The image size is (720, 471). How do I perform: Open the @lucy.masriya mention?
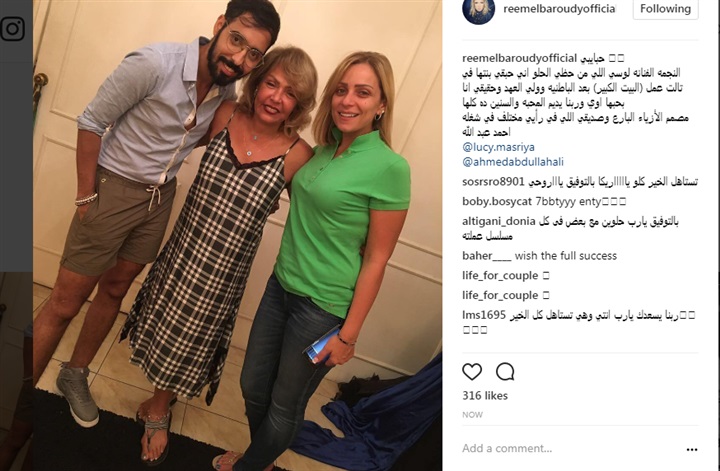point(498,147)
